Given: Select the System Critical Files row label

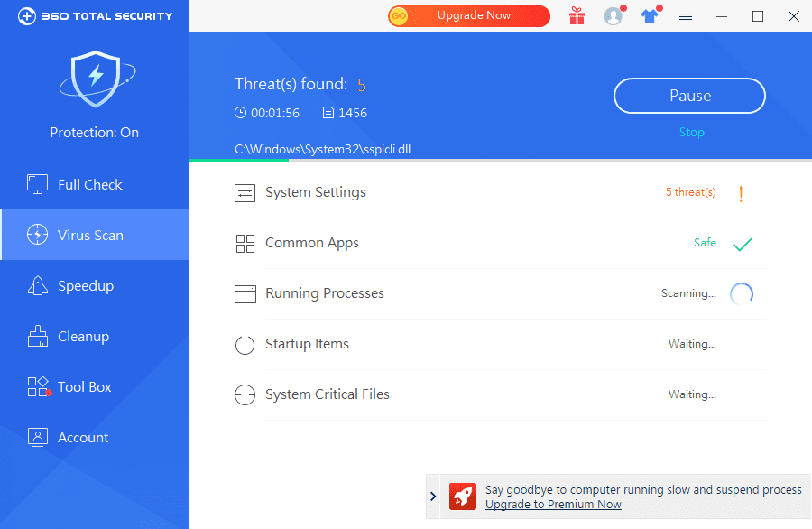Looking at the screenshot, I should (328, 394).
